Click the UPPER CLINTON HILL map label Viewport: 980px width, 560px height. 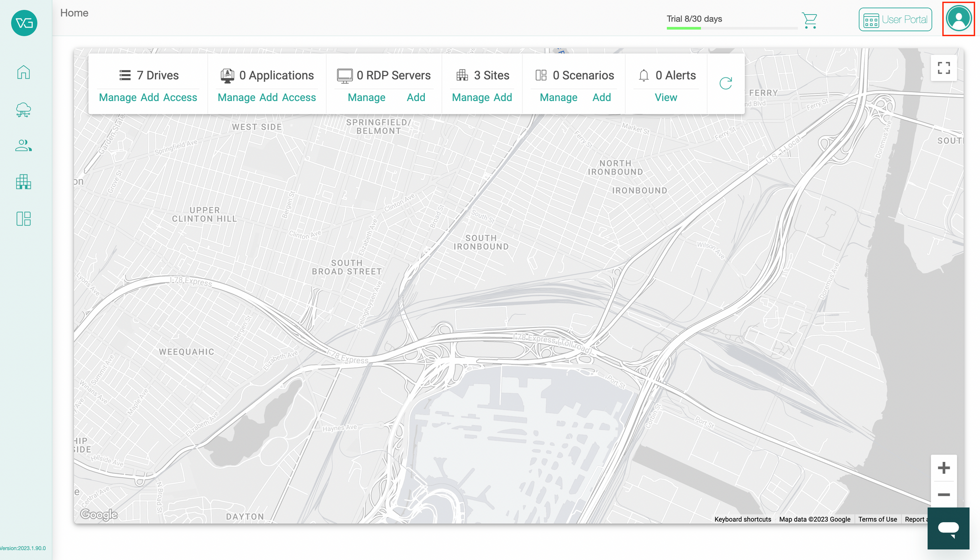204,215
